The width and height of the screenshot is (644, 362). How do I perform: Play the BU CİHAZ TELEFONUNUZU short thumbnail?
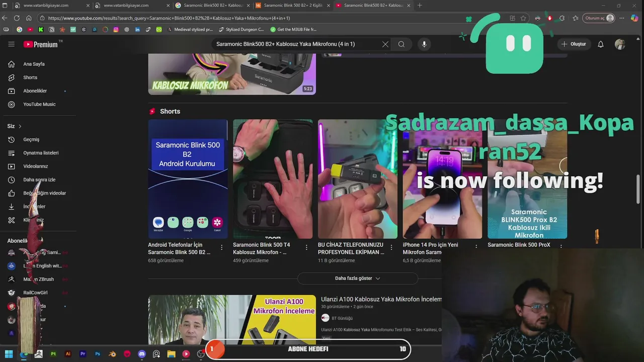click(x=358, y=179)
